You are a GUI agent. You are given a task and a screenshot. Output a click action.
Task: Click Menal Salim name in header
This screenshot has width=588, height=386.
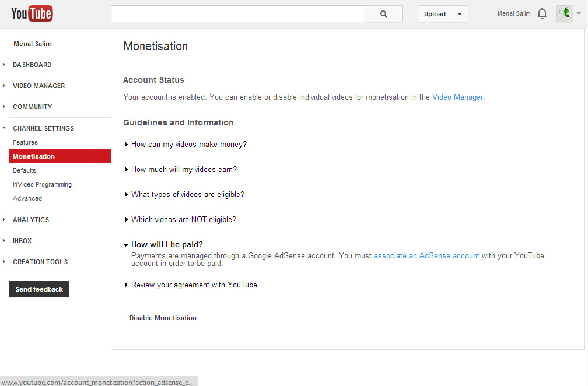[x=514, y=14]
